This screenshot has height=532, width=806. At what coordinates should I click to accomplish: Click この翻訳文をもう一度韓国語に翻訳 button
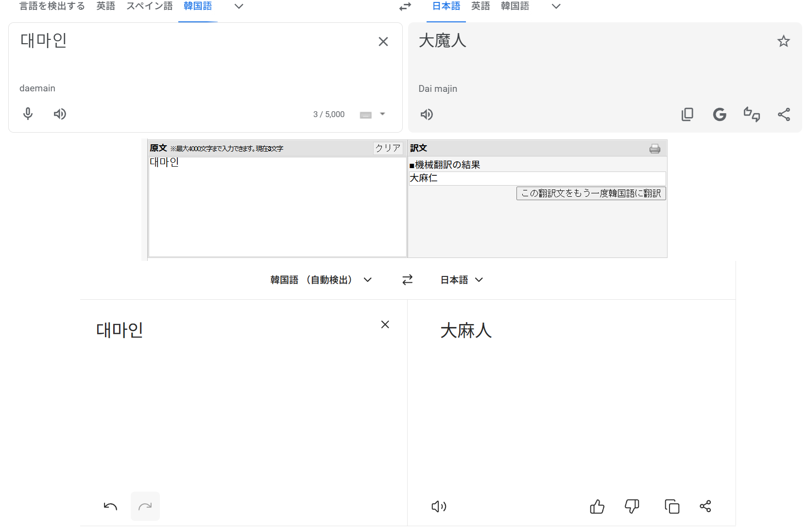pos(591,193)
